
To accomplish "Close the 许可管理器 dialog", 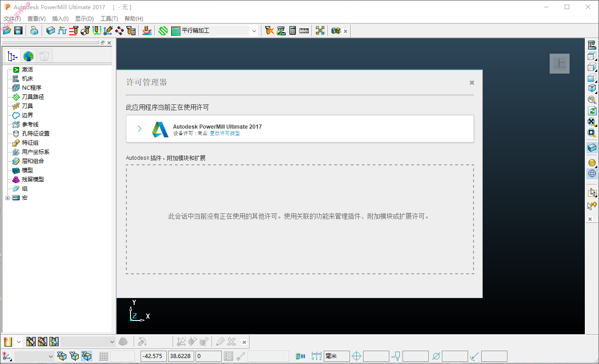I will [472, 82].
